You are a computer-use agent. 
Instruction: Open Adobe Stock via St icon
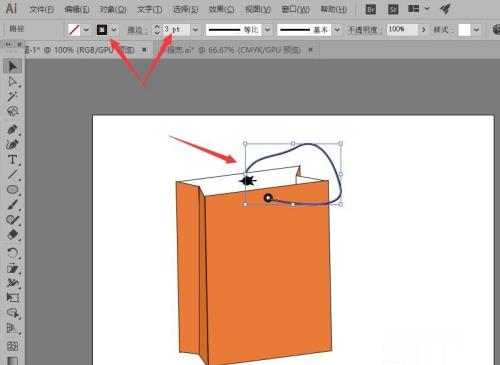393,9
